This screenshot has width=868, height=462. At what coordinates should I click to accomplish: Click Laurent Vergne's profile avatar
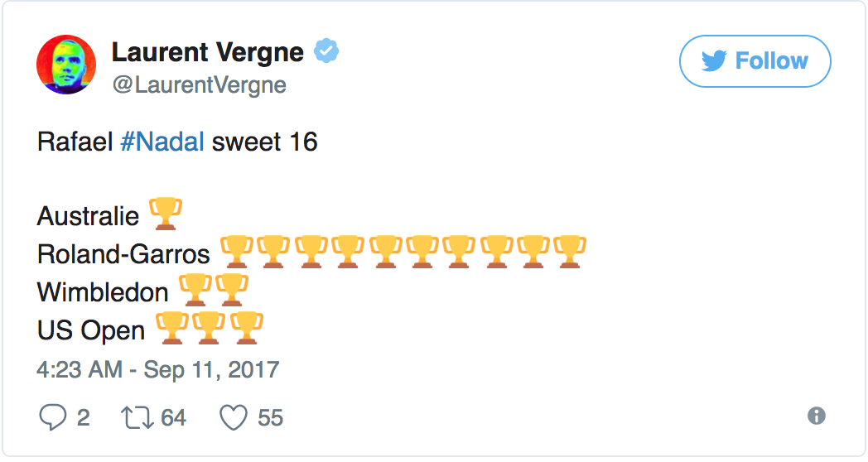coord(66,65)
